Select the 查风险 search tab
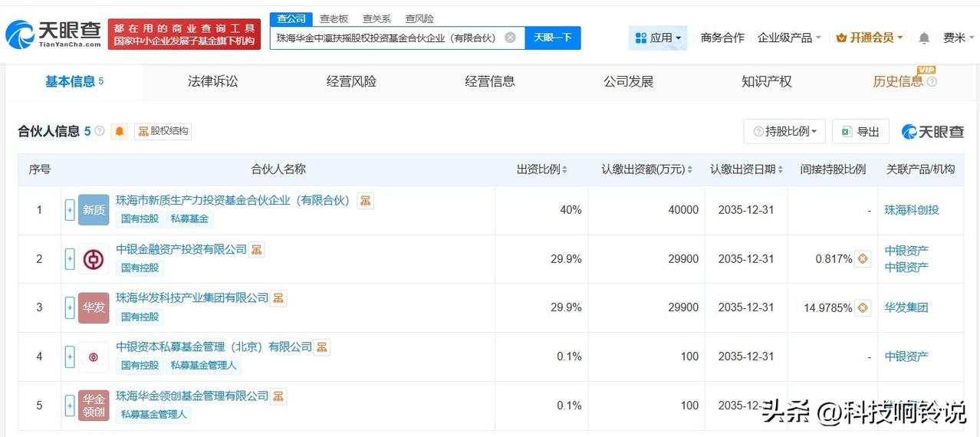980x437 pixels. click(419, 18)
